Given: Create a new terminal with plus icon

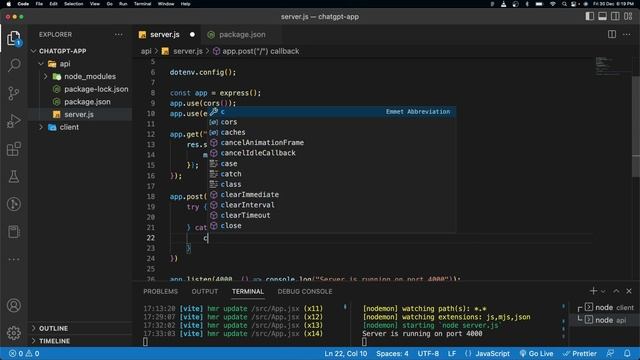Looking at the screenshot, I should [593, 291].
